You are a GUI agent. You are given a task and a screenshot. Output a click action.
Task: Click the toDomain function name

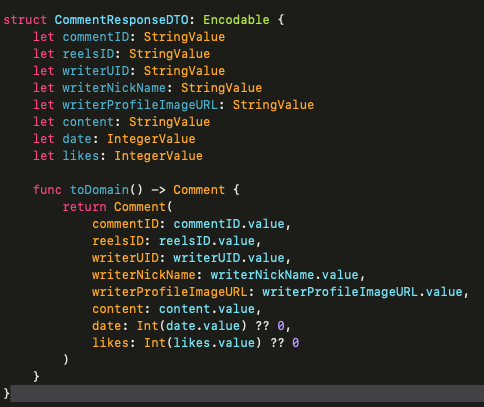pyautogui.click(x=99, y=190)
